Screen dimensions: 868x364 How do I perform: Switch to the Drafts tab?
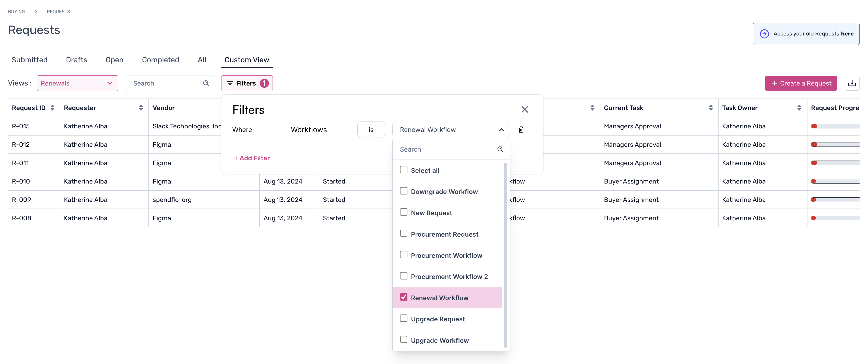76,60
